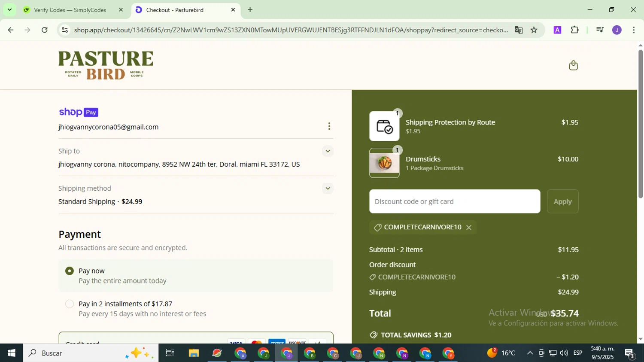The height and width of the screenshot is (362, 644).
Task: Click the browser back arrow
Action: (11, 30)
